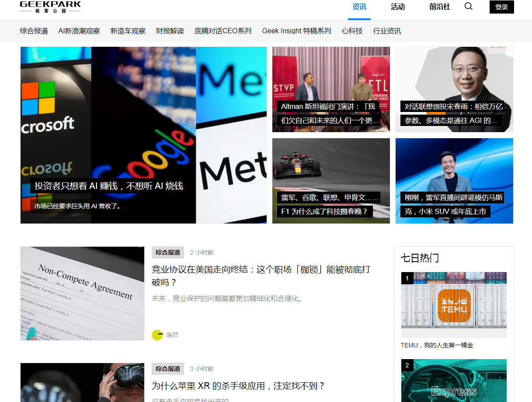This screenshot has width=532, height=402.
Task: Click summary 未来，竞业保护的问题需要更加精细化
Action: coord(227,299)
